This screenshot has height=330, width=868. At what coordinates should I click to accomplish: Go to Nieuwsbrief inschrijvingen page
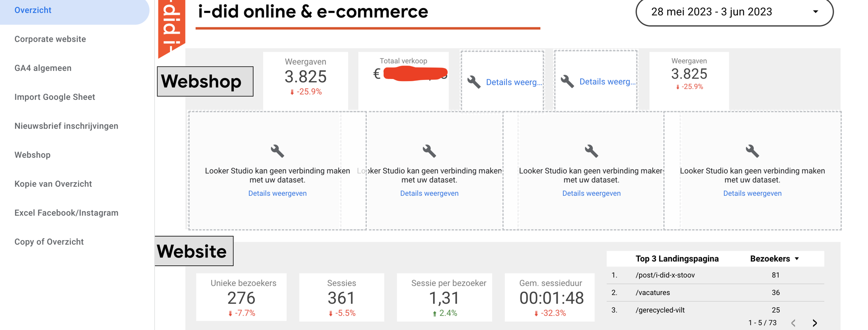pos(66,126)
